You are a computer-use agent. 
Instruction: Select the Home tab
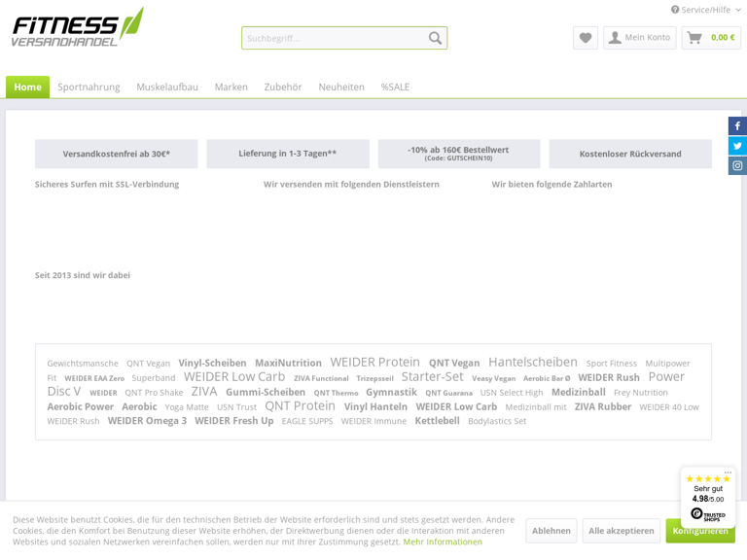point(27,87)
